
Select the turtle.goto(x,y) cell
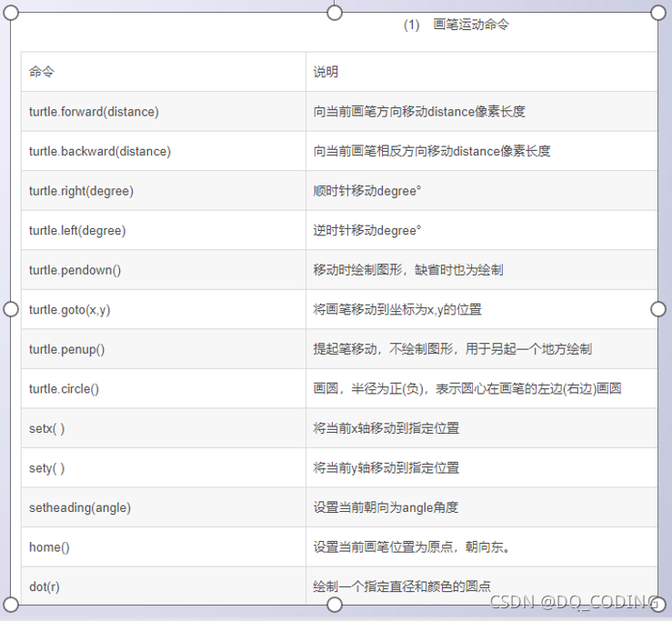[x=164, y=309]
